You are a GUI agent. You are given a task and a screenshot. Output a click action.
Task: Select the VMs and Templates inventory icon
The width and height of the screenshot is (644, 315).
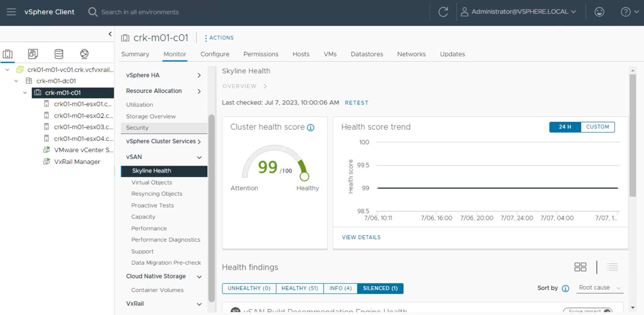pos(33,54)
